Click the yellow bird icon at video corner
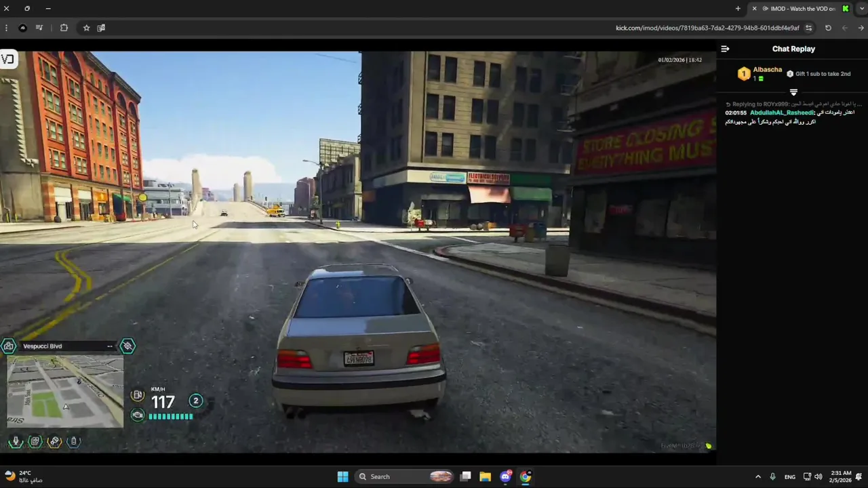This screenshot has width=868, height=488. coord(709,445)
